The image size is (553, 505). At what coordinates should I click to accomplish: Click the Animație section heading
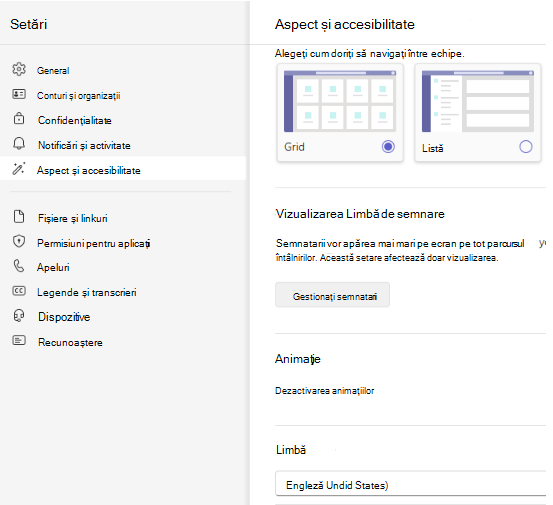298,359
